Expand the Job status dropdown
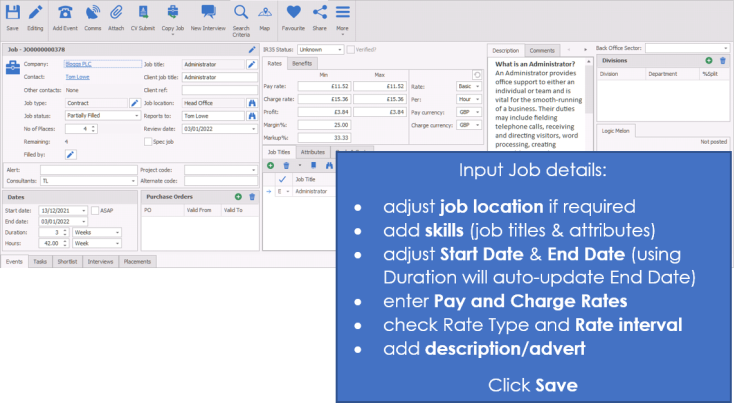 135,115
